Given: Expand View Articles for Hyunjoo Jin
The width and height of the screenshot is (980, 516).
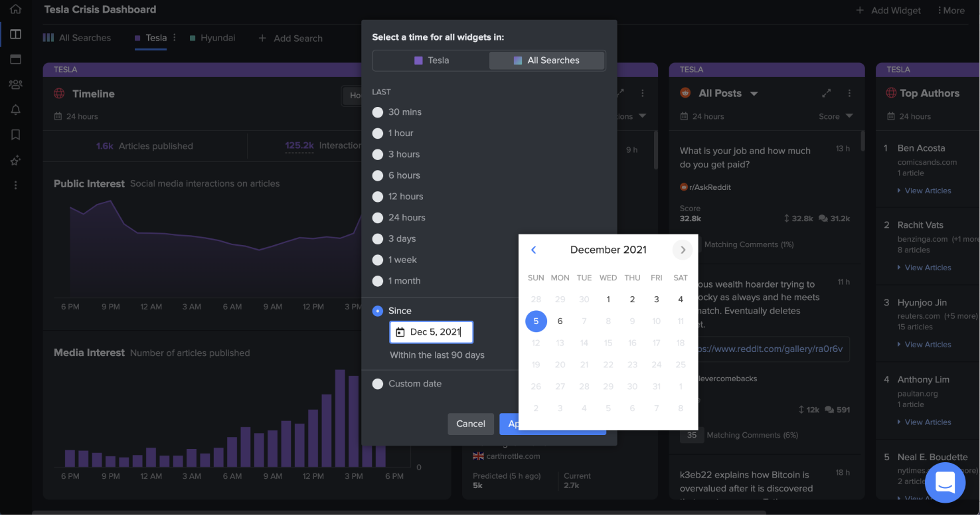Looking at the screenshot, I should 924,345.
